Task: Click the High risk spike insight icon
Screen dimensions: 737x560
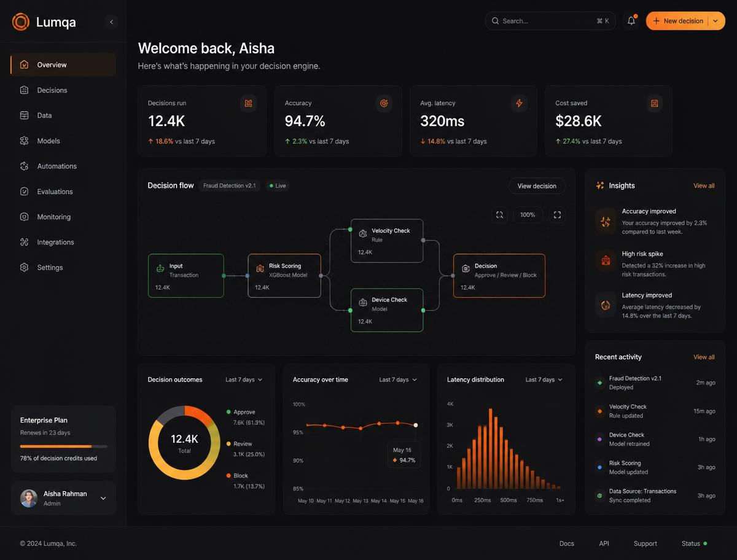Action: pyautogui.click(x=606, y=260)
